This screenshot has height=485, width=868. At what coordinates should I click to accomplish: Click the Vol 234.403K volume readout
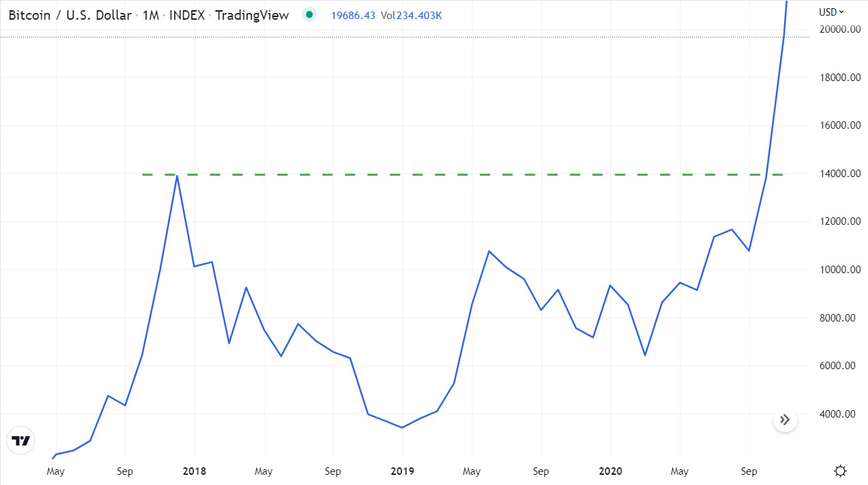coord(410,15)
